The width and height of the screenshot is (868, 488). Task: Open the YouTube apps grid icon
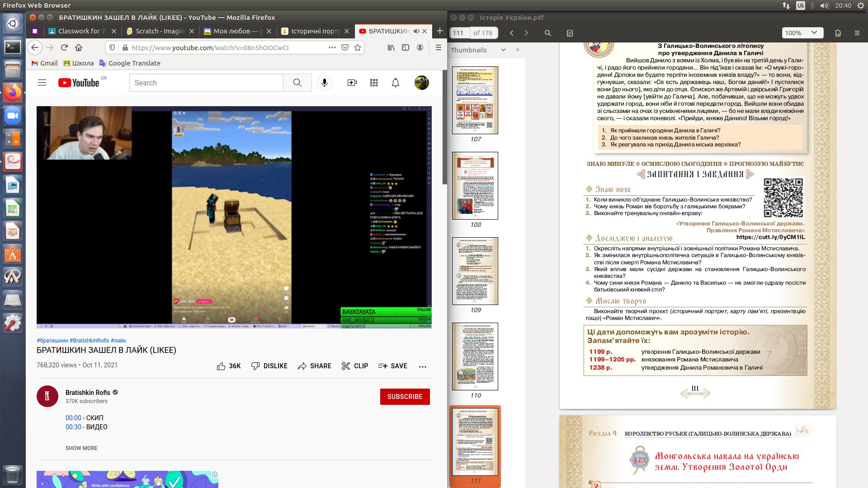[374, 83]
